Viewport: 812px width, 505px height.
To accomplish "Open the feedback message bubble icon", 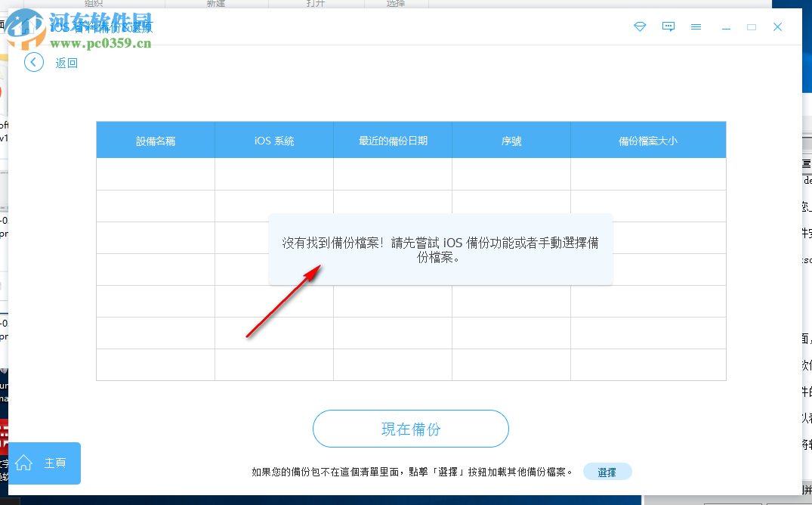I will [x=668, y=26].
